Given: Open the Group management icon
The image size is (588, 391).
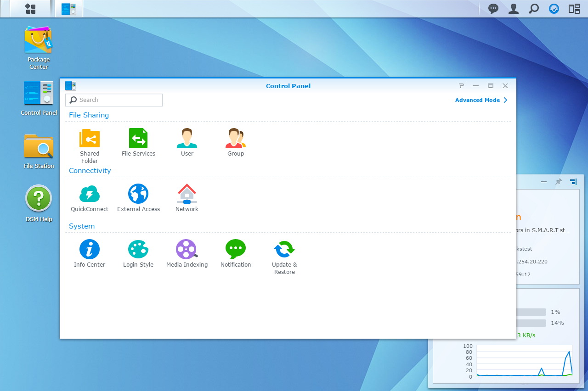Looking at the screenshot, I should (236, 139).
